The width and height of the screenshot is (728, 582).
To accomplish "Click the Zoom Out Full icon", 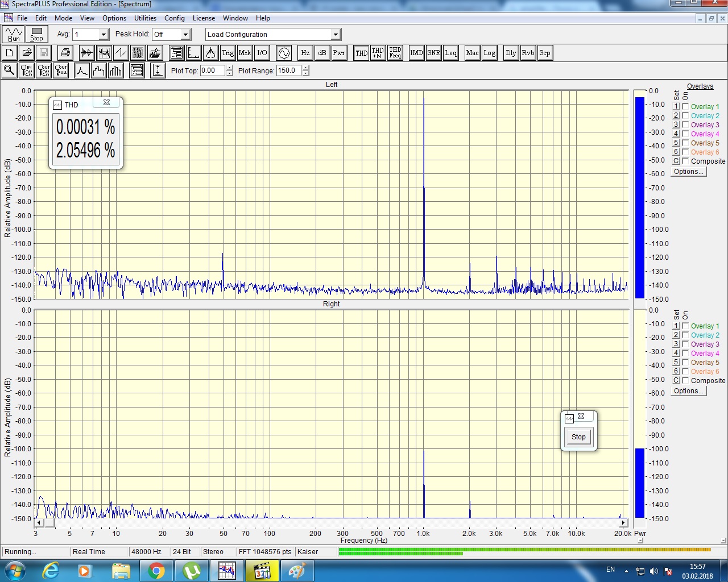I will point(60,70).
